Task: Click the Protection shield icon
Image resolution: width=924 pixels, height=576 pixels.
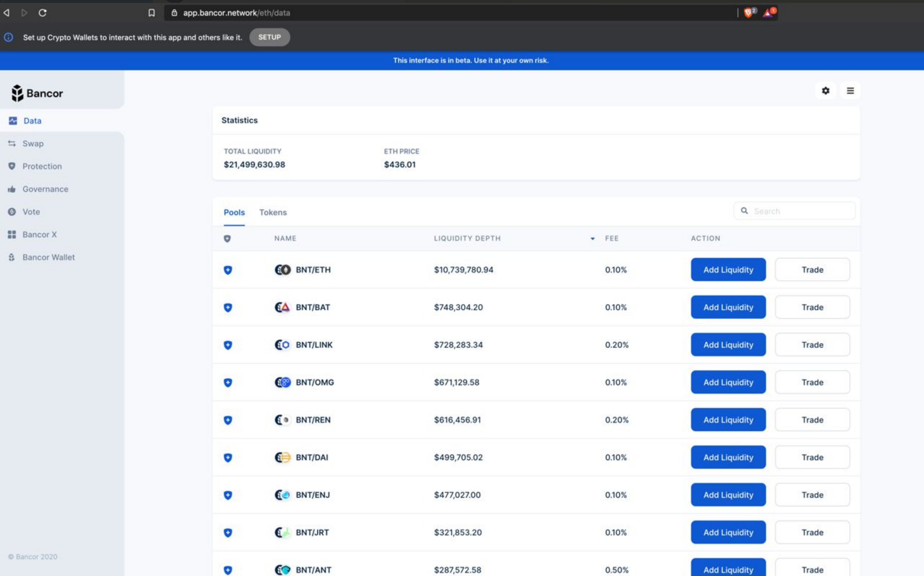Action: click(12, 166)
